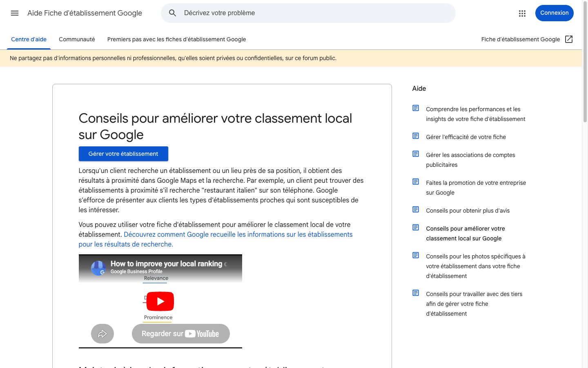Open Gérer les associations de comptes publicitaires
The height and width of the screenshot is (368, 588).
click(x=470, y=160)
